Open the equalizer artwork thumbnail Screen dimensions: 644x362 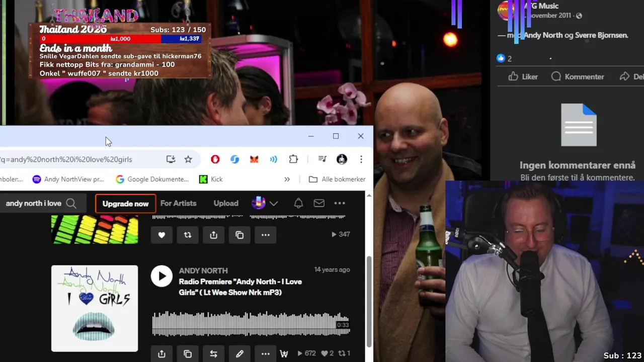(95, 230)
